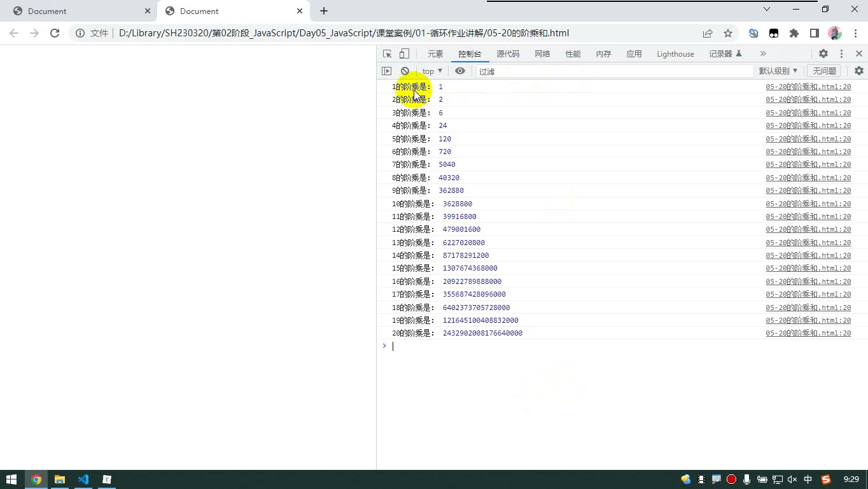Open the DevTools three-dot customize menu
Screen dimensions: 868x489
coord(841,54)
